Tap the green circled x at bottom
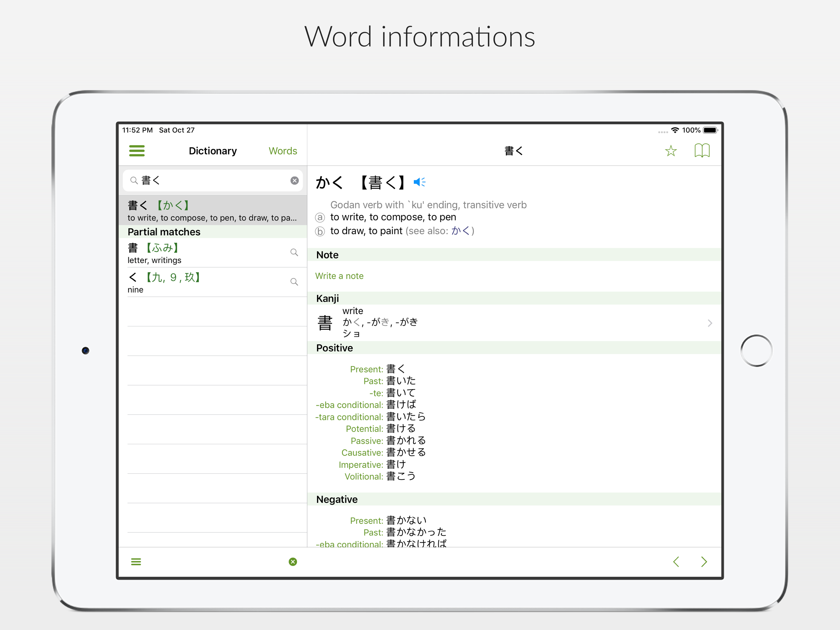The height and width of the screenshot is (630, 840). [x=293, y=562]
